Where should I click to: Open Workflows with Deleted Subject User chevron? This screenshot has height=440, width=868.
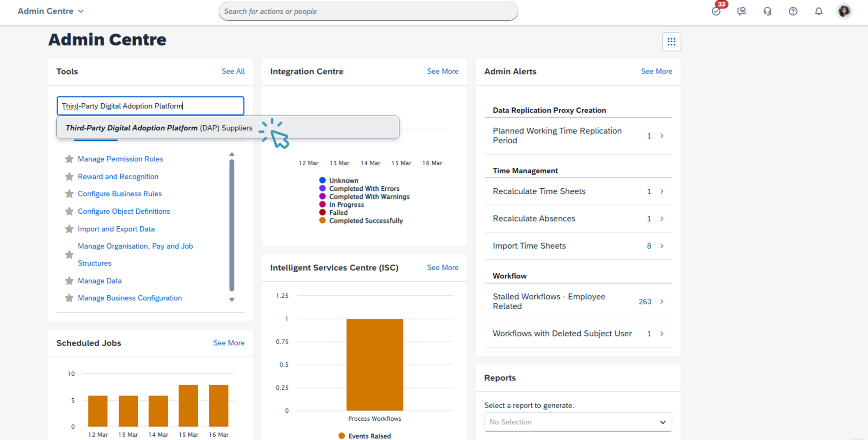pos(662,334)
